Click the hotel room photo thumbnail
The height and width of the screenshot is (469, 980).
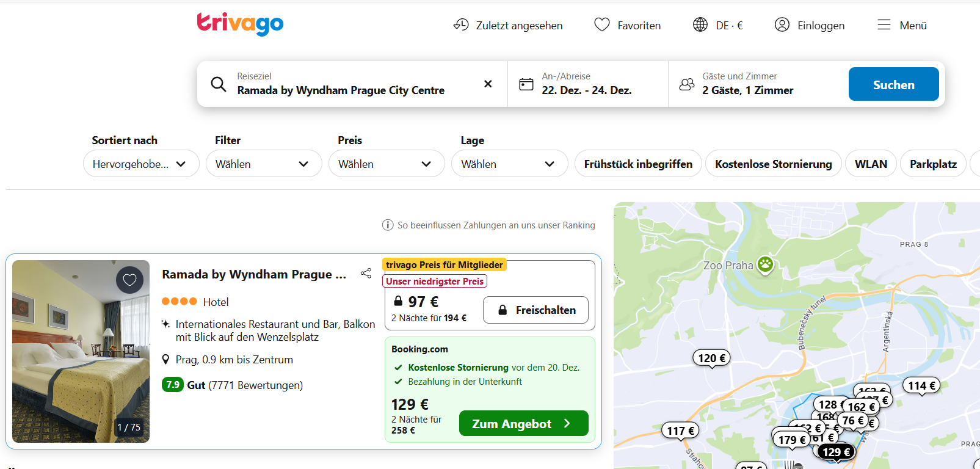click(81, 351)
